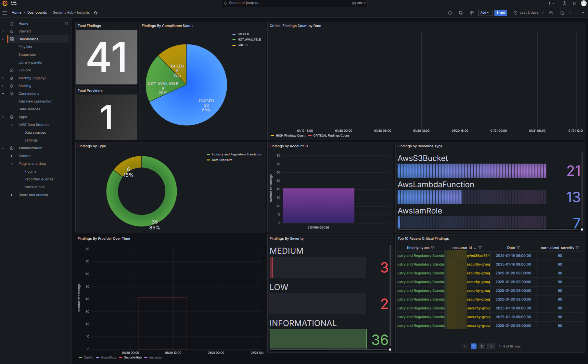The image size is (588, 364).
Task: Filter the finding_types column
Action: (432, 248)
